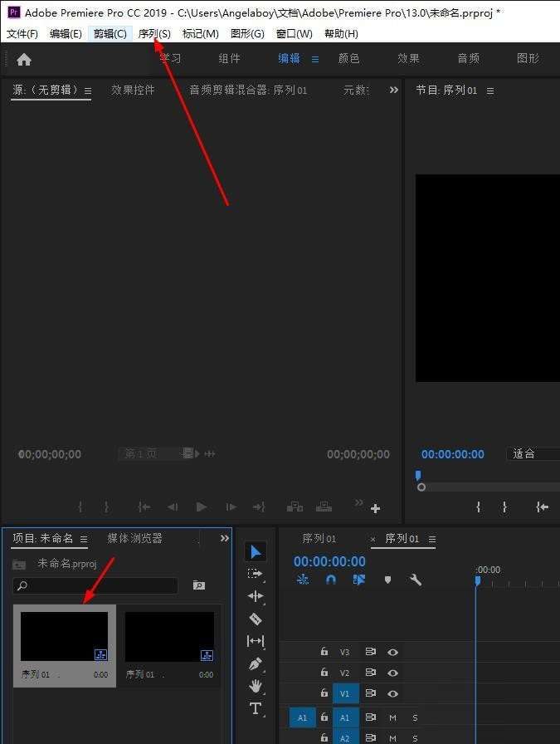Open timeline wrench display settings

416,580
